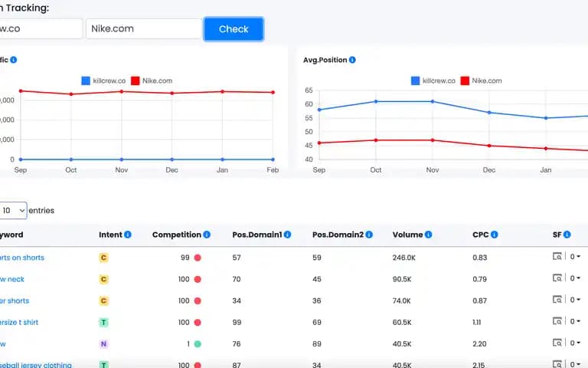This screenshot has height=368, width=588.
Task: Click the Competition column info icon
Action: 207,235
